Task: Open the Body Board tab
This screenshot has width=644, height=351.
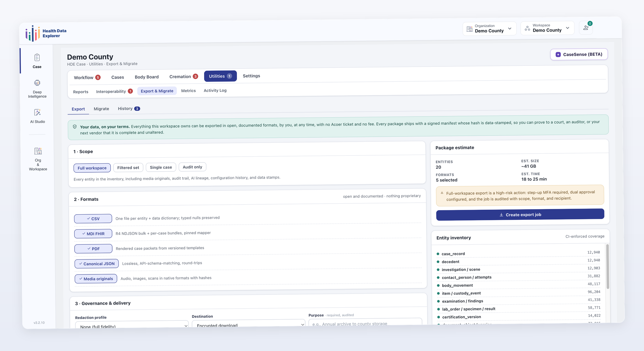Action: click(147, 77)
